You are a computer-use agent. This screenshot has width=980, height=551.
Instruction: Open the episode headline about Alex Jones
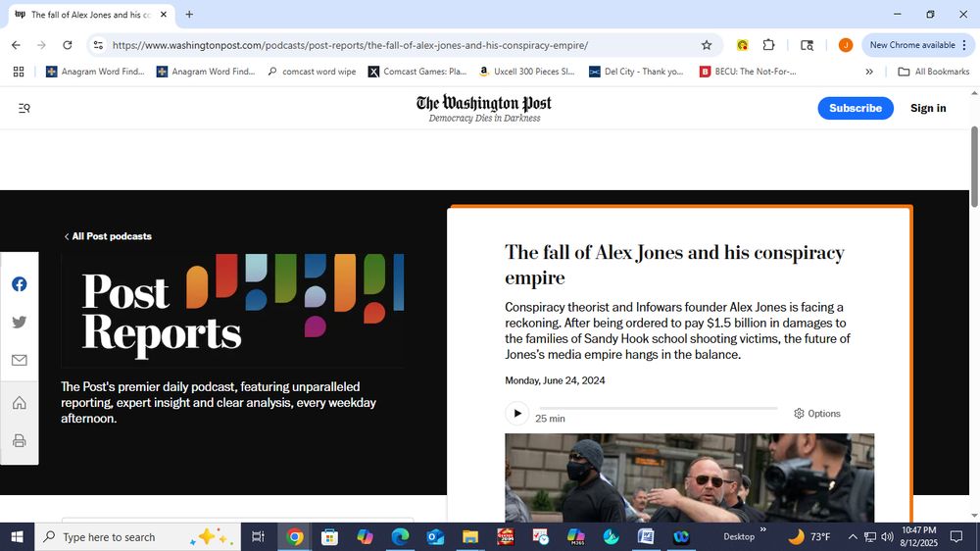[x=674, y=265]
